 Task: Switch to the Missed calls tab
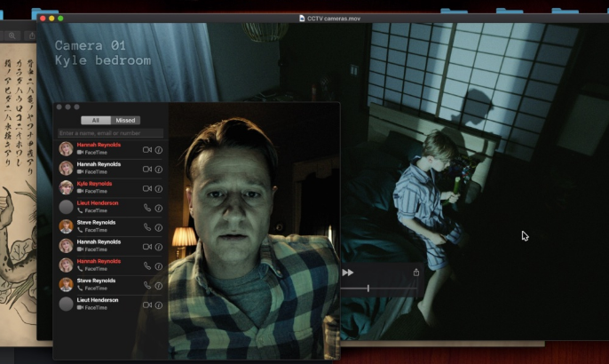125,121
